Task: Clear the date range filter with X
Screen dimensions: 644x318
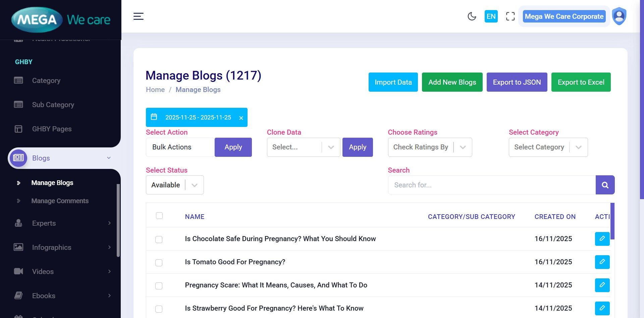Action: pos(241,118)
